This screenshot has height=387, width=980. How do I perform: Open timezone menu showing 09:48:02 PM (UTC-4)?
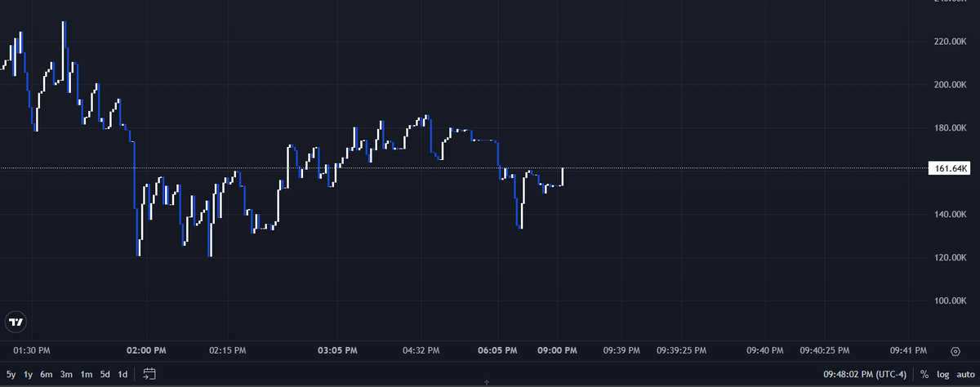coord(865,374)
